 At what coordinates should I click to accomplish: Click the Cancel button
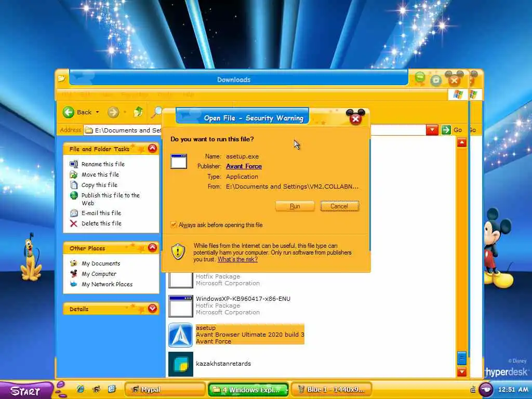pyautogui.click(x=339, y=206)
